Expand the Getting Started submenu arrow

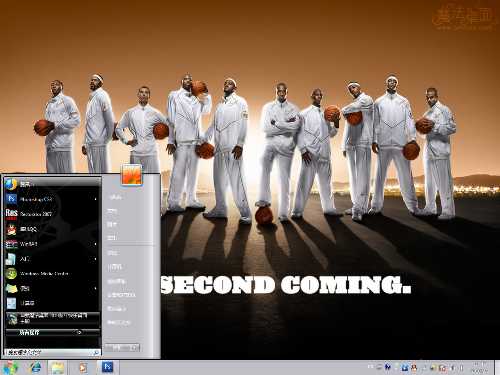pyautogui.click(x=96, y=259)
